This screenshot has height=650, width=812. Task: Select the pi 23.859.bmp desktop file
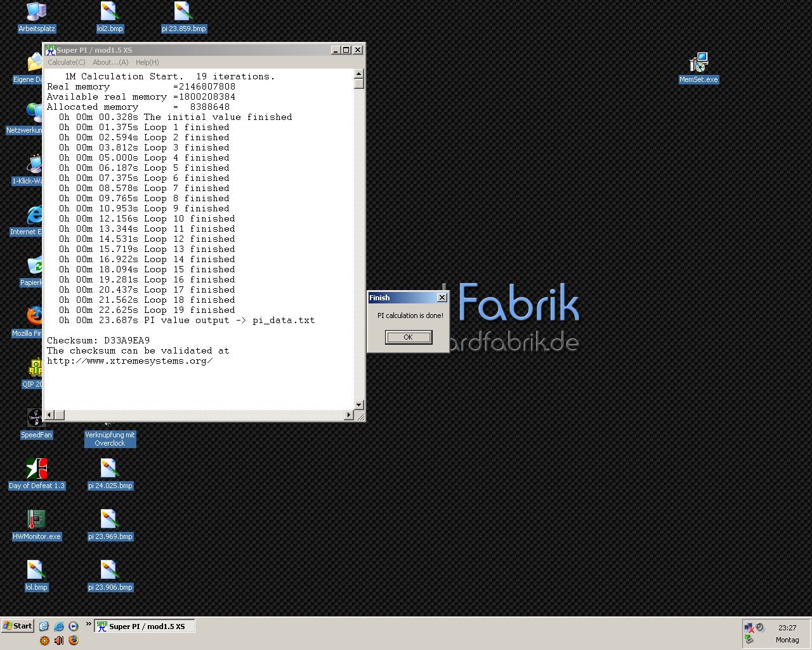184,17
